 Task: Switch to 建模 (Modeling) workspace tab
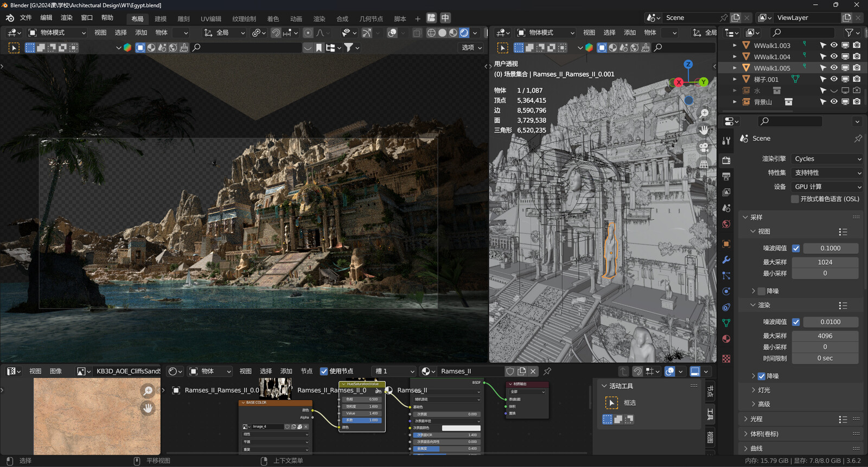coord(161,19)
